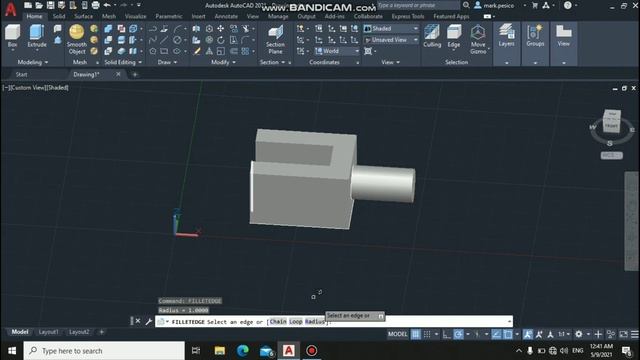Expand the Draw panel
640x360 pixels.
click(167, 62)
